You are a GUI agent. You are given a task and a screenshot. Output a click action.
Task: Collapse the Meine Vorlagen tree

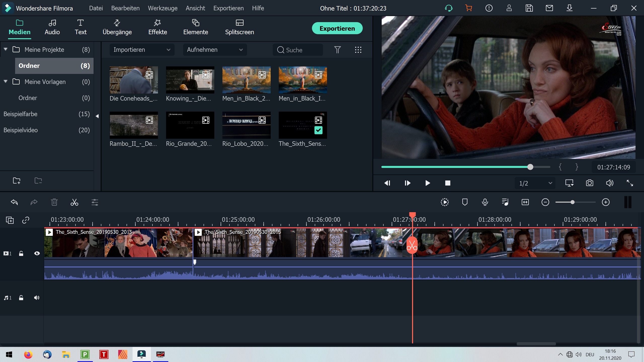pyautogui.click(x=6, y=81)
